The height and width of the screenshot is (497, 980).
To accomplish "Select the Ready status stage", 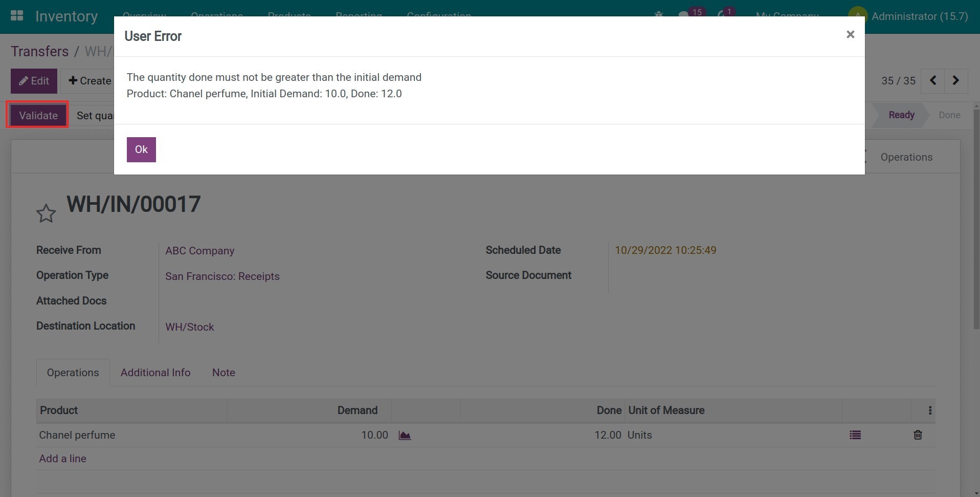I will point(901,115).
